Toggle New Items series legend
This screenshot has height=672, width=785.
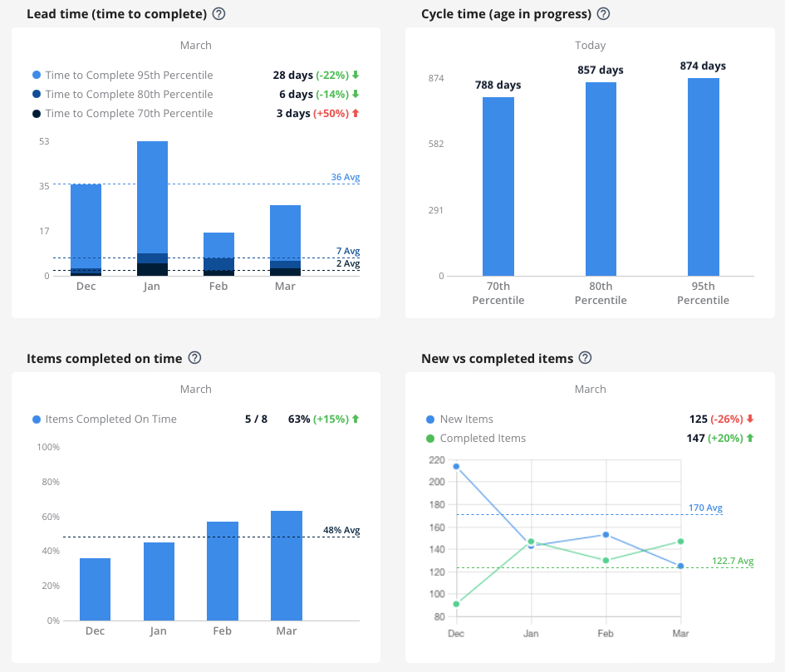[430, 419]
